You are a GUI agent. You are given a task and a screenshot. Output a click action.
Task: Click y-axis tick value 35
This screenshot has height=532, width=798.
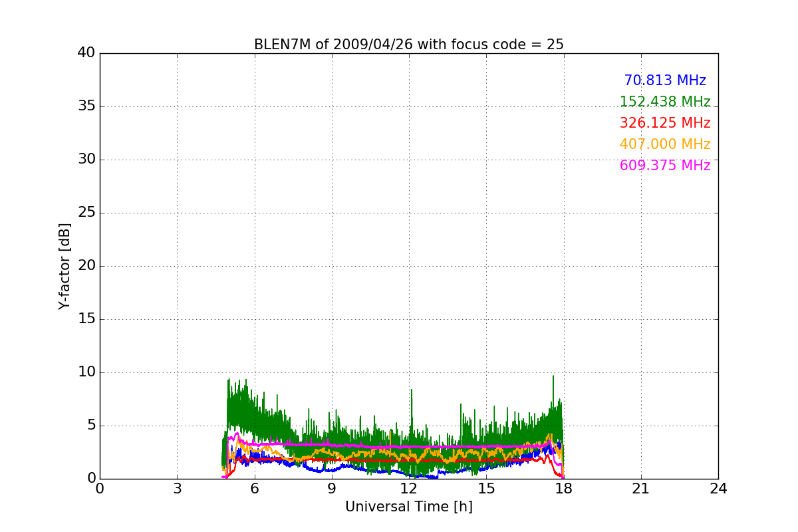click(x=86, y=106)
